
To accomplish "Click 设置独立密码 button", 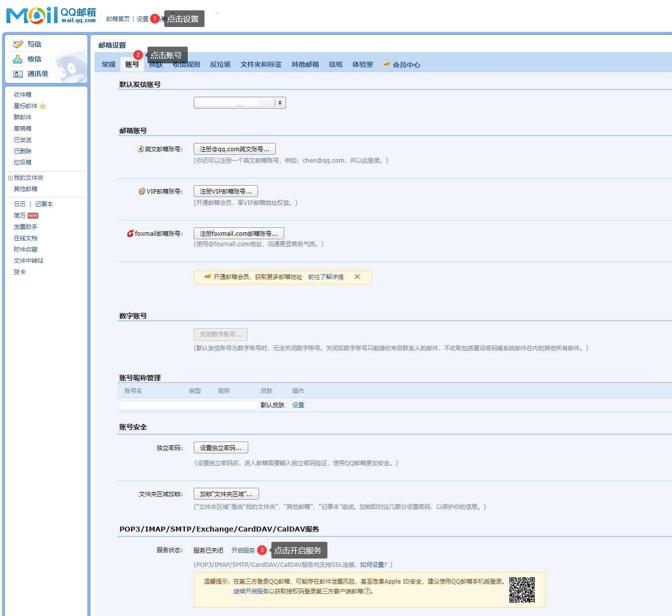I will [x=221, y=448].
